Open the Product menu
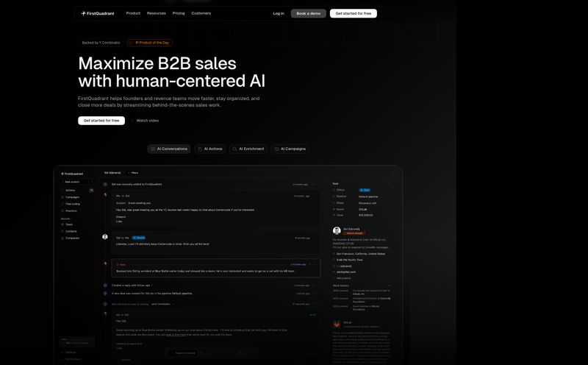The height and width of the screenshot is (365, 588). (133, 13)
